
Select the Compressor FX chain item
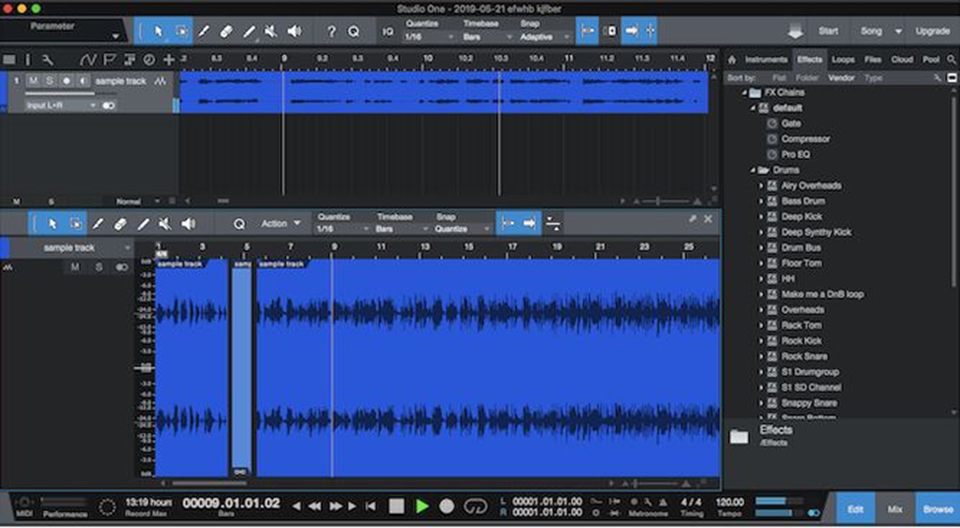click(x=804, y=139)
